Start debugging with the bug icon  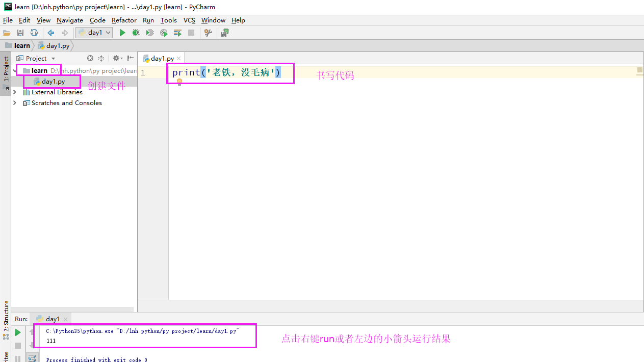click(x=136, y=33)
